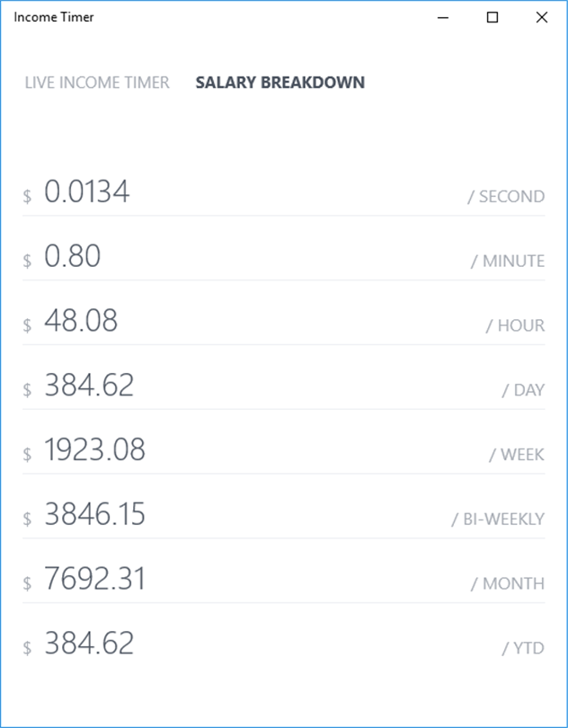Click the Income Timer window title
568x728 pixels.
click(54, 17)
